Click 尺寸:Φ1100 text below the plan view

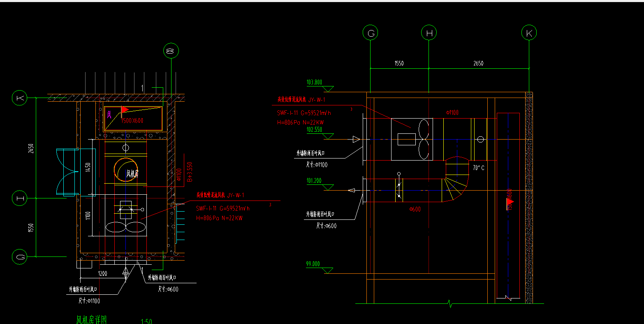pos(89,301)
